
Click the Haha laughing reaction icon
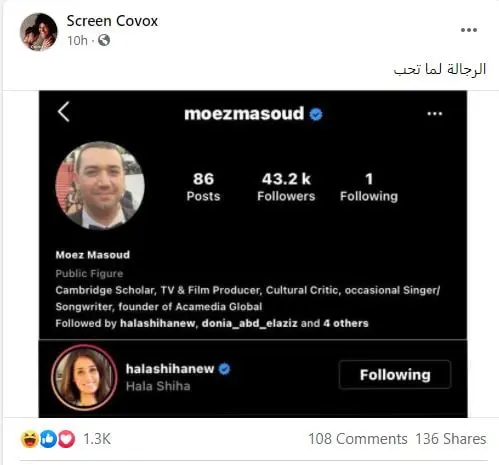coord(30,439)
